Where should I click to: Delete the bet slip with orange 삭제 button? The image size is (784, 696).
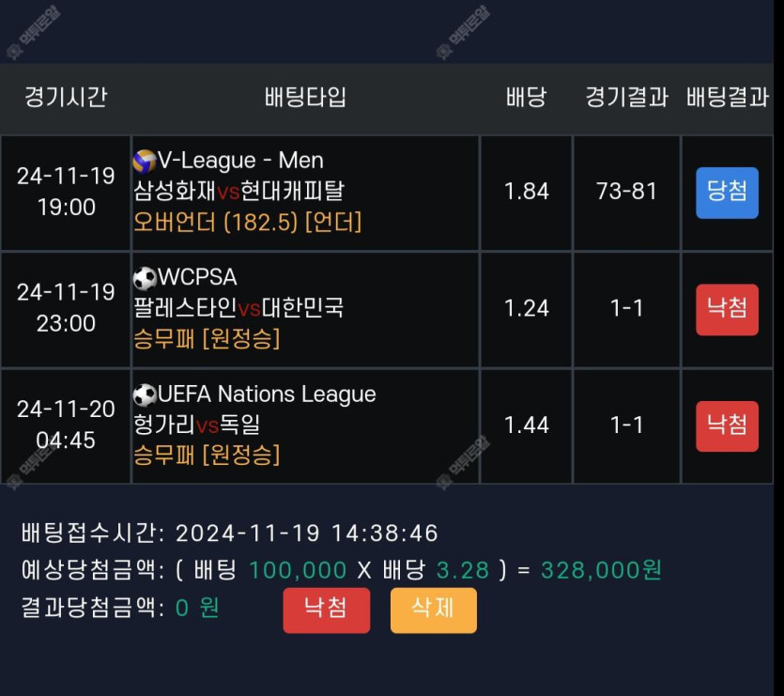434,610
